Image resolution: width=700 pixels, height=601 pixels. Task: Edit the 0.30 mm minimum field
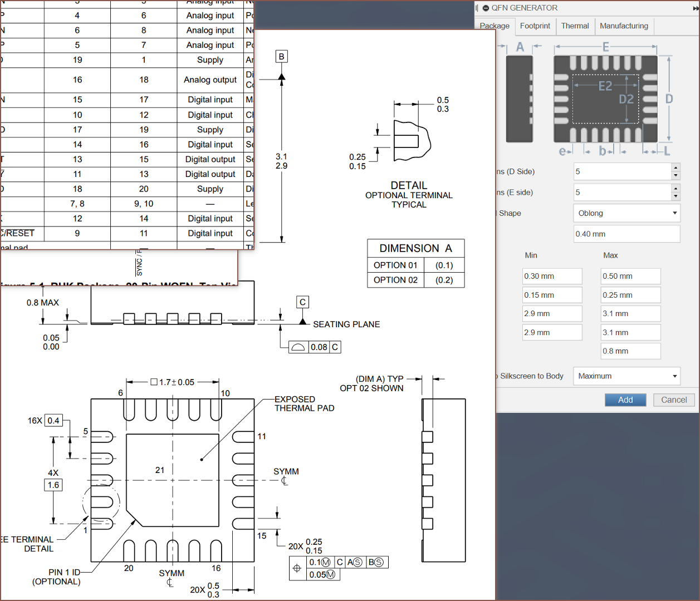tap(552, 277)
